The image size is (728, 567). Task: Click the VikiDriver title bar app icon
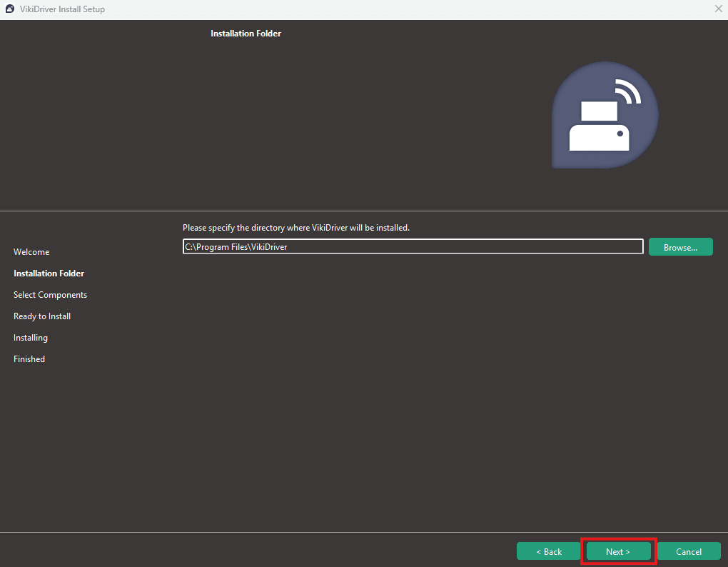tap(10, 9)
